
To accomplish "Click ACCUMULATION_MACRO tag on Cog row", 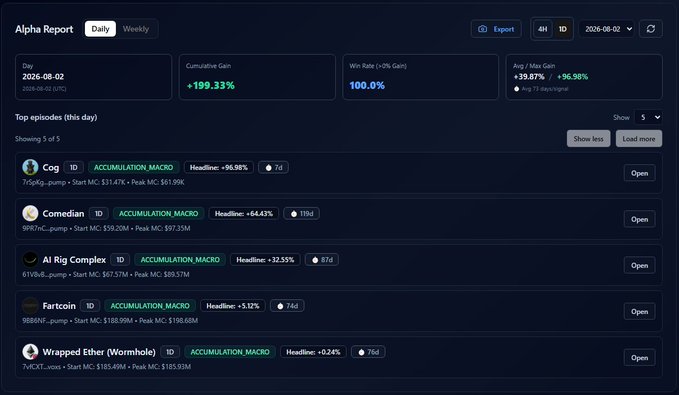I will click(x=133, y=168).
